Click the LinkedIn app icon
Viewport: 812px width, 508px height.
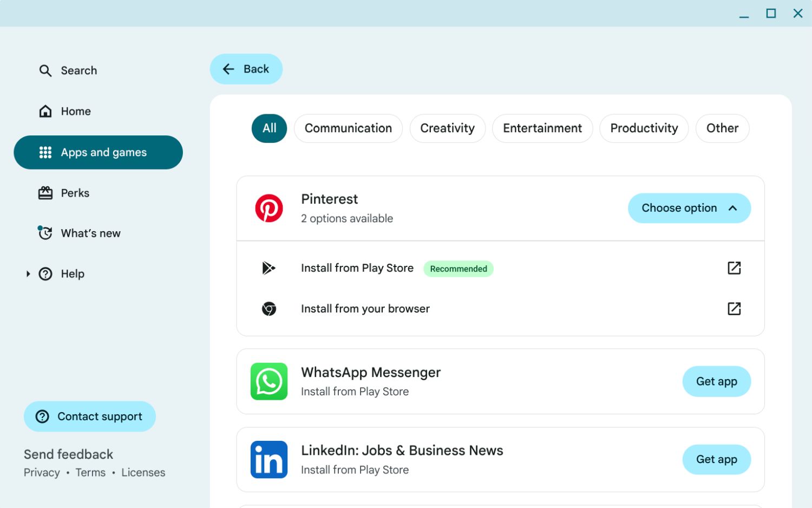coord(269,459)
